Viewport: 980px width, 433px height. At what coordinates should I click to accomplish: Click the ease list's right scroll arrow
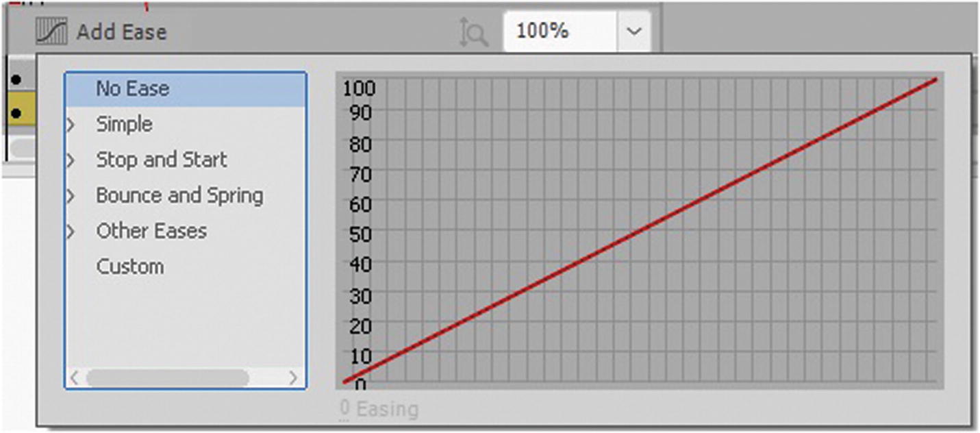tap(293, 378)
